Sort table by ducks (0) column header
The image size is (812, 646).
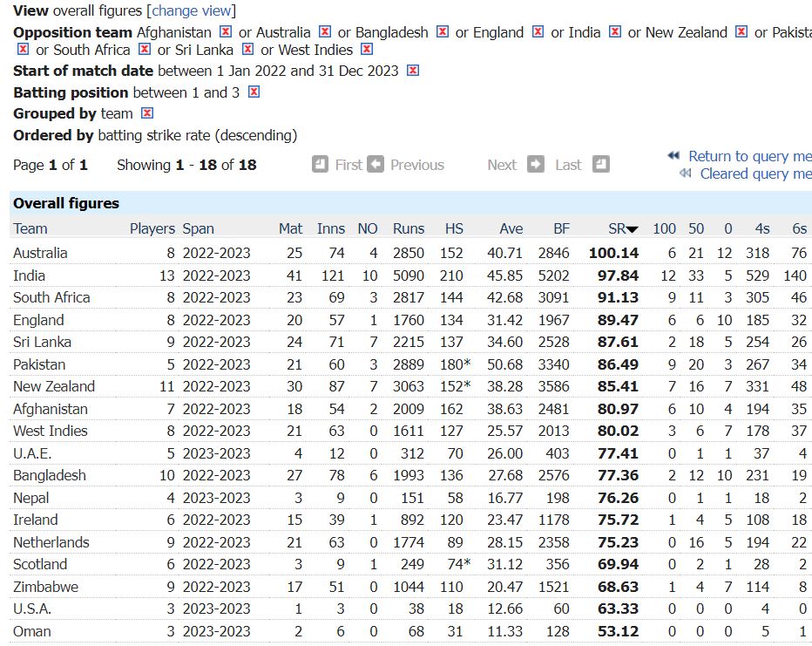coord(728,228)
